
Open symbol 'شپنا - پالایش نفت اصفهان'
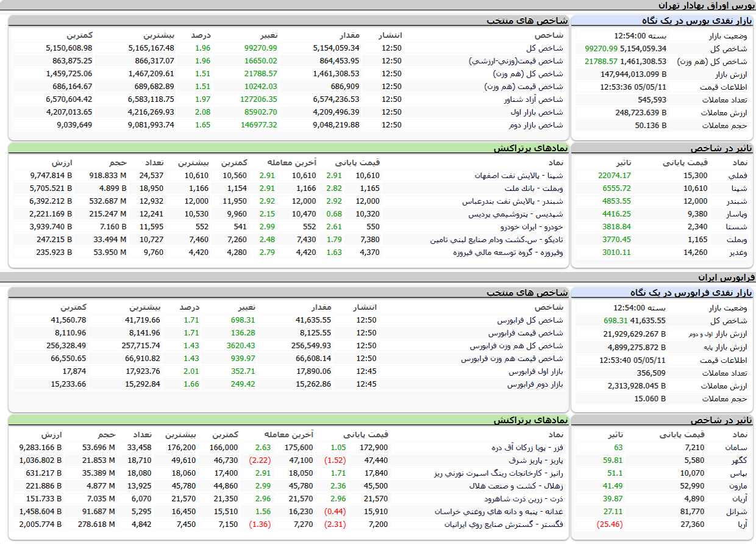[x=519, y=176]
